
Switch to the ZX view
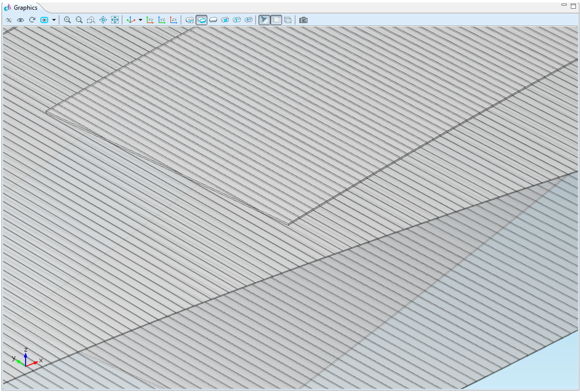click(174, 20)
